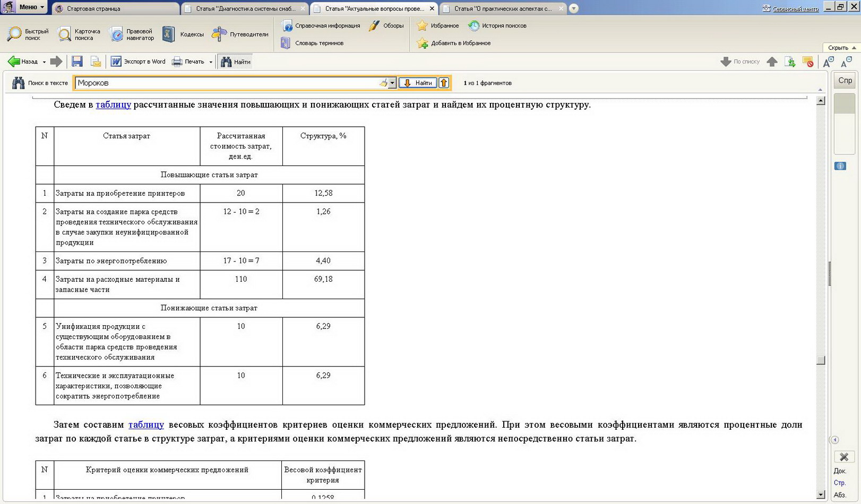Hide the top panel with Скрыть

841,48
